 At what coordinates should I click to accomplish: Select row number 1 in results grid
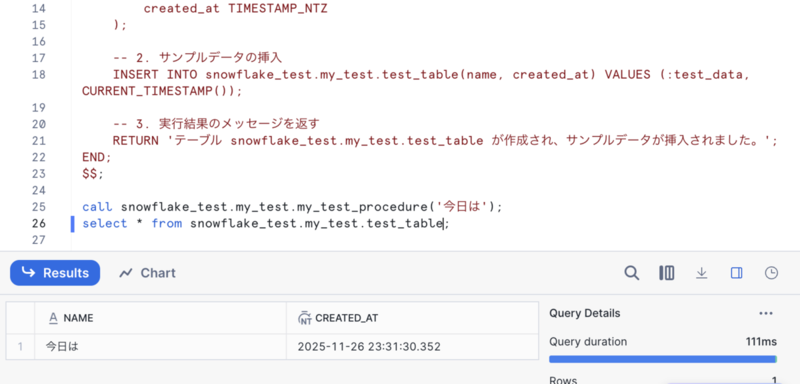(20, 347)
